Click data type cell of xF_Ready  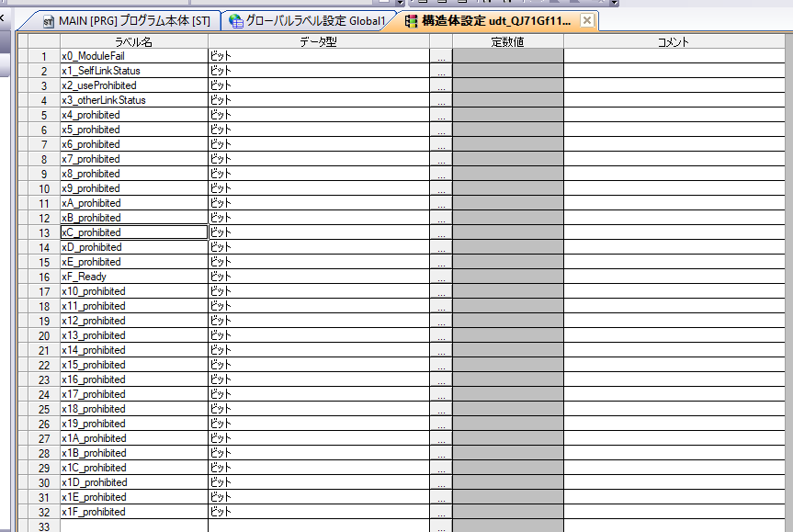pos(319,277)
